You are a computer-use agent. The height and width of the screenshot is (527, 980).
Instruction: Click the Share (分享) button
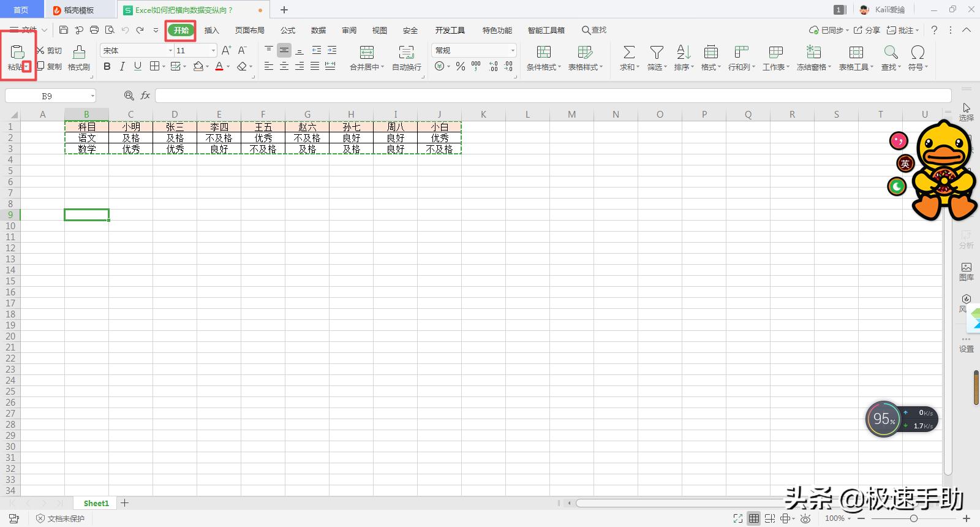(x=867, y=30)
